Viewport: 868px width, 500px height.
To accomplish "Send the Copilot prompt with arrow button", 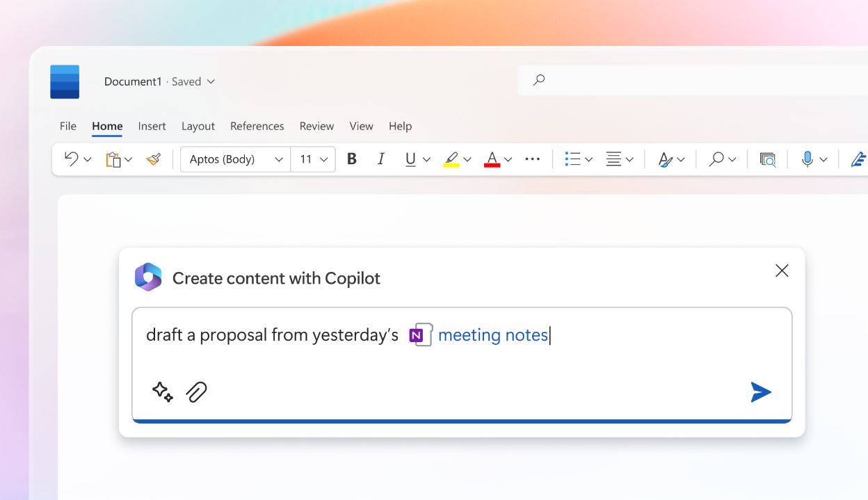I will pyautogui.click(x=760, y=392).
